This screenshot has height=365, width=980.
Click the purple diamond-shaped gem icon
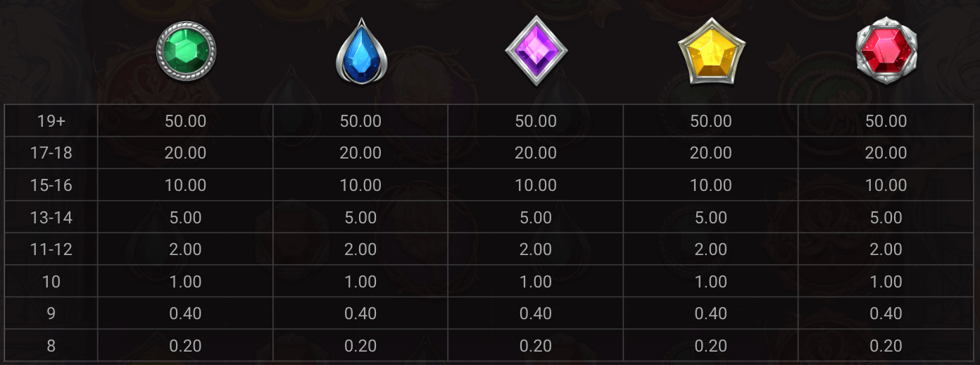point(536,51)
